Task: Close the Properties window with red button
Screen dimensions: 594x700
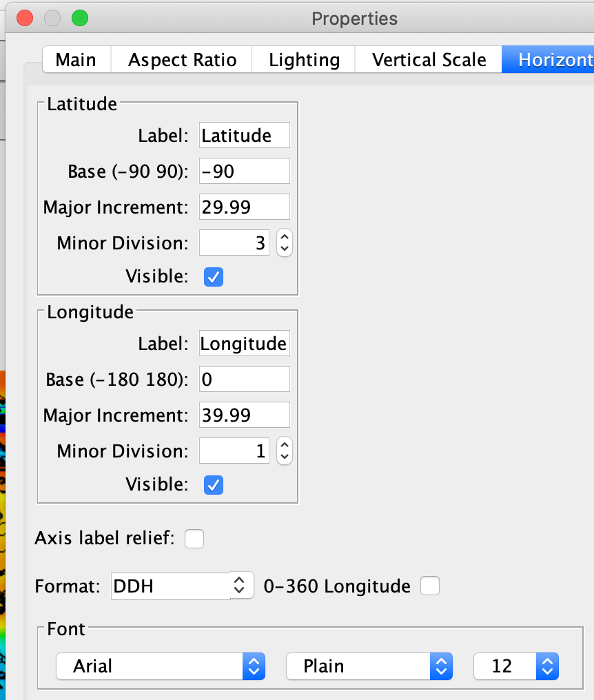Action: [25, 19]
